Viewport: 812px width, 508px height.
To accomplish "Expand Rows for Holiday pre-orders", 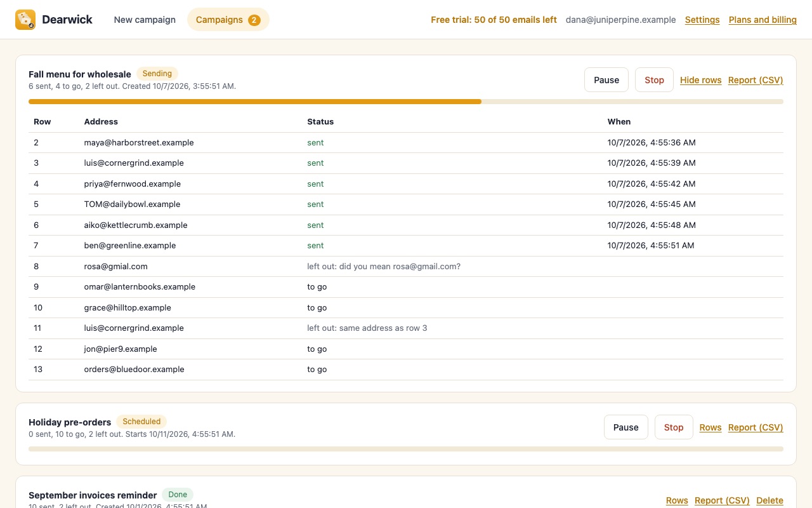I will coord(710,427).
